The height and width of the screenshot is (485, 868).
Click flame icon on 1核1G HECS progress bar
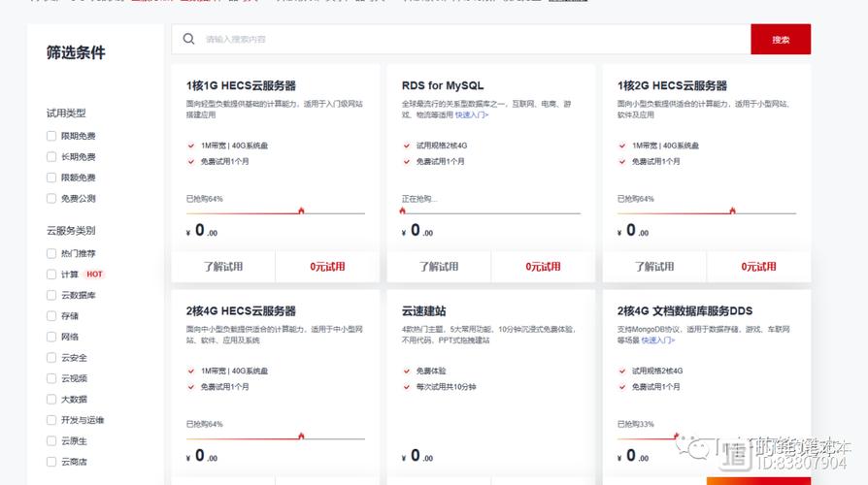pos(301,210)
